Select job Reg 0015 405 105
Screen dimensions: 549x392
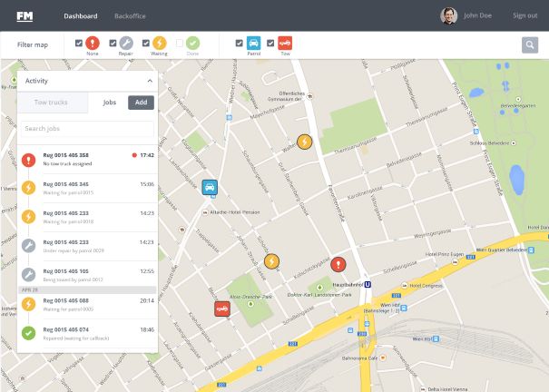pos(87,276)
